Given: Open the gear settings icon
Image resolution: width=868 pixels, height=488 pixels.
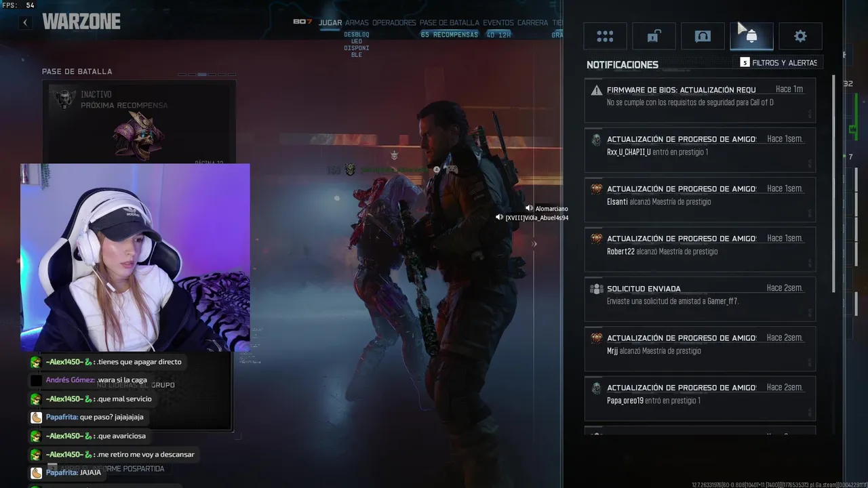Looking at the screenshot, I should click(800, 36).
